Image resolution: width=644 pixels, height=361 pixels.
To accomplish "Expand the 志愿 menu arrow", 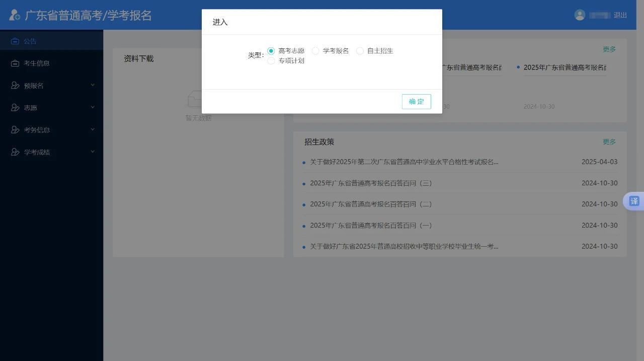I will tap(93, 107).
